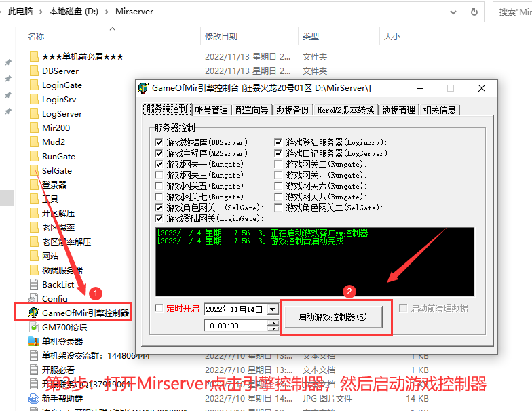The image size is (532, 411).
Task: Click the console window title bar icon
Action: click(x=143, y=88)
